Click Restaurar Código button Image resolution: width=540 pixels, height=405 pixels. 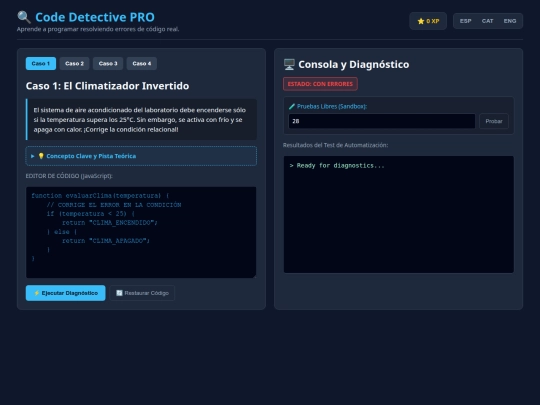pyautogui.click(x=142, y=293)
